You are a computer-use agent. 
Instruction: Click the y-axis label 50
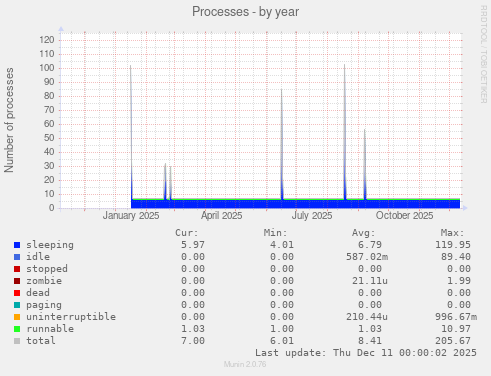[49, 138]
